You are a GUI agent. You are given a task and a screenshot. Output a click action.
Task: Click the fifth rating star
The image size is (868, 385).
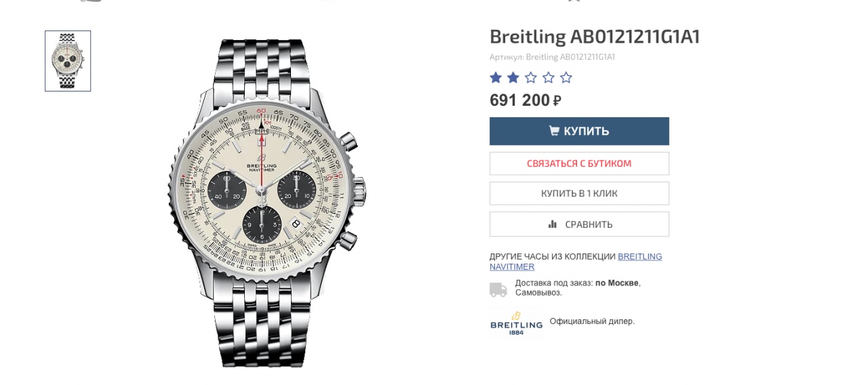click(x=566, y=77)
